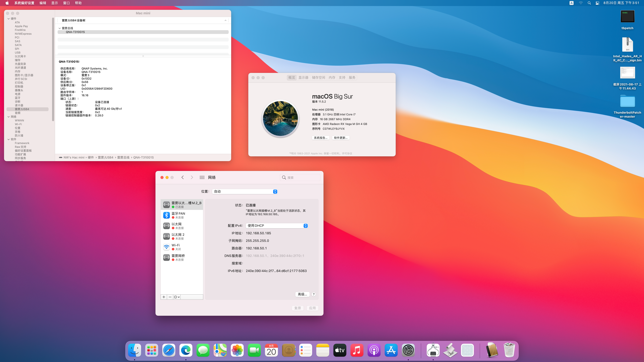The width and height of the screenshot is (644, 362).
Task: Click the plus button to add network service
Action: [x=164, y=297]
